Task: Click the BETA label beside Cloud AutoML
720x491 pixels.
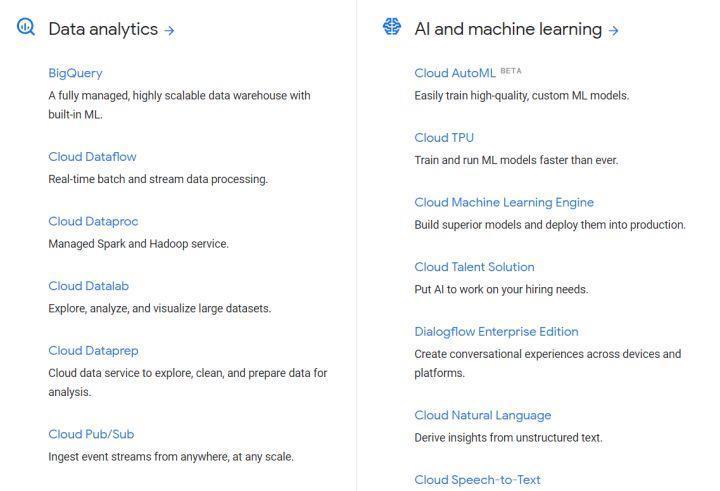Action: 511,71
